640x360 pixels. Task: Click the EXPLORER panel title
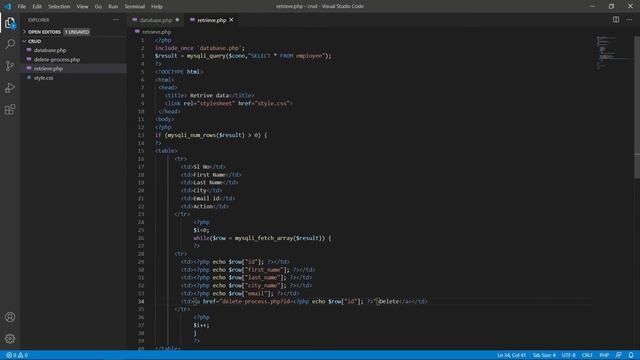pyautogui.click(x=39, y=20)
